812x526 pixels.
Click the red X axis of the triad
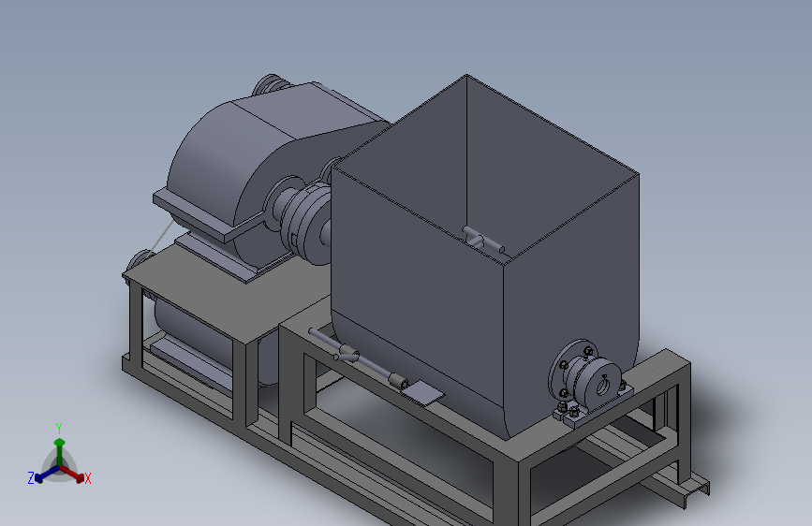73,474
